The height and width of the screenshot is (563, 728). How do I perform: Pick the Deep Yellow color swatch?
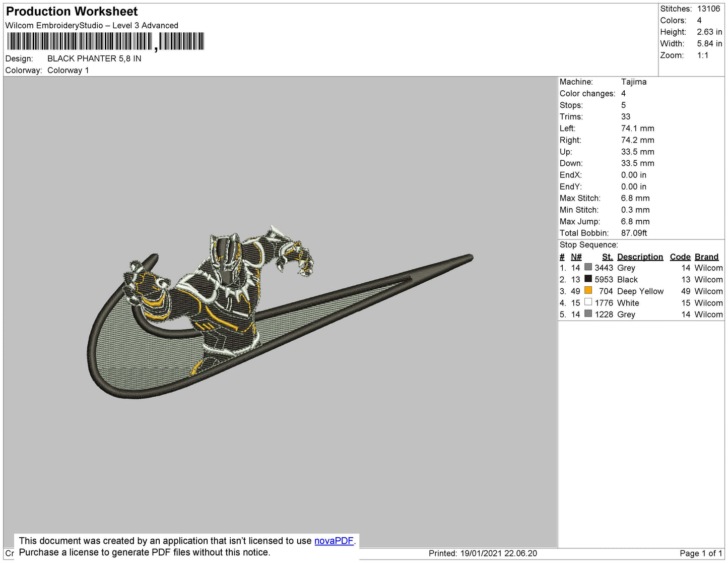tap(588, 290)
